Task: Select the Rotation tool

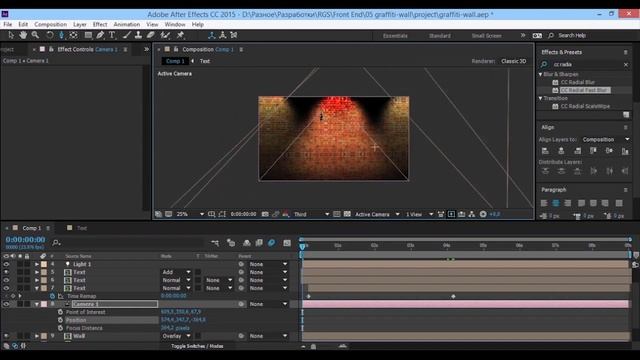Action: pos(50,35)
